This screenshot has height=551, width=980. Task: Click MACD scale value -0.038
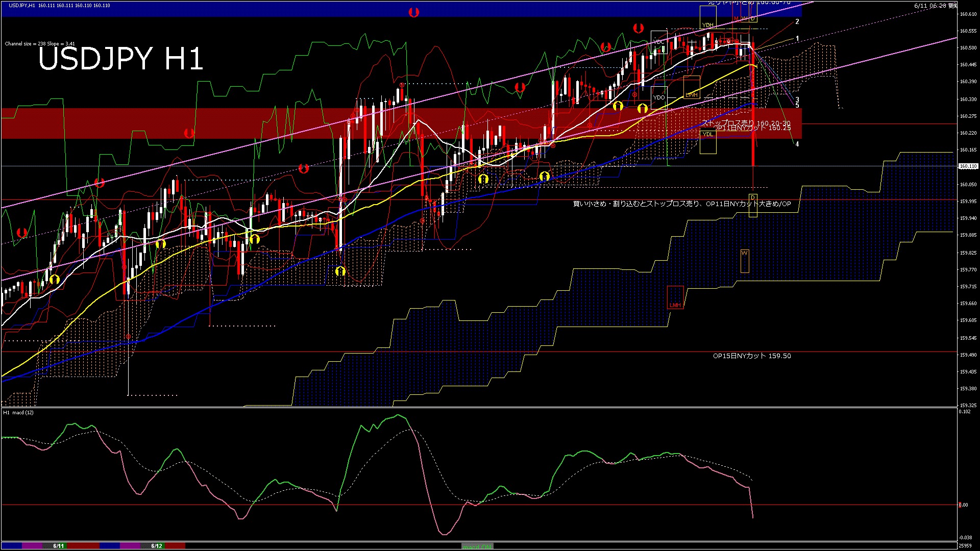pos(965,537)
